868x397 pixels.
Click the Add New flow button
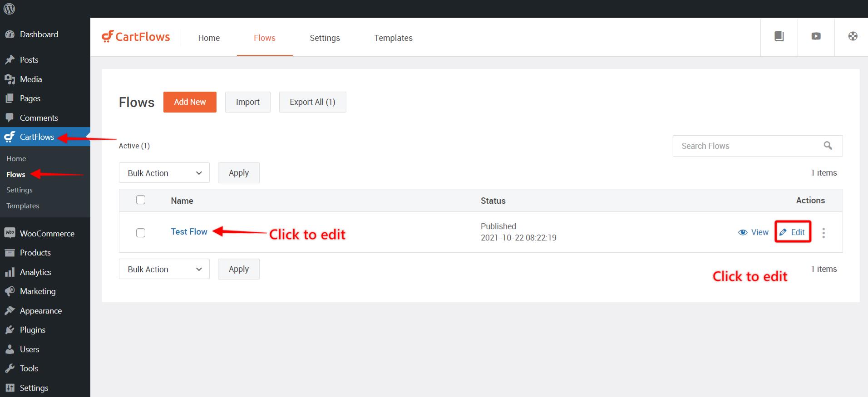click(x=190, y=102)
